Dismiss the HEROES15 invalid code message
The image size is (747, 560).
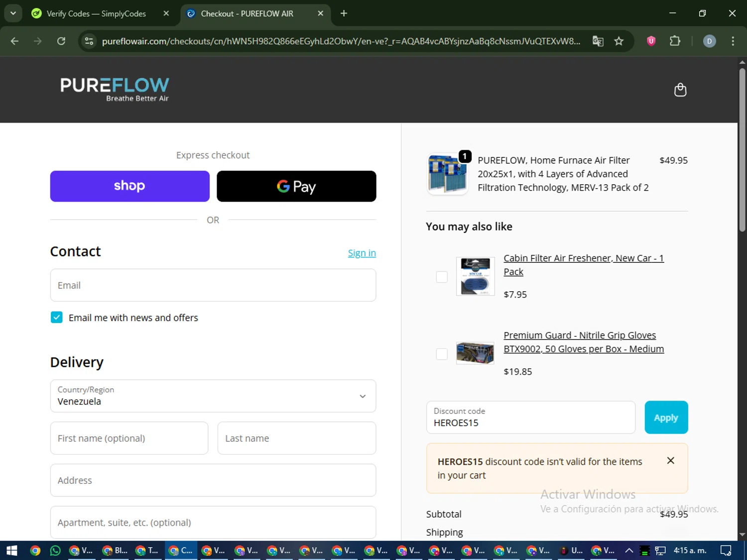pyautogui.click(x=671, y=460)
